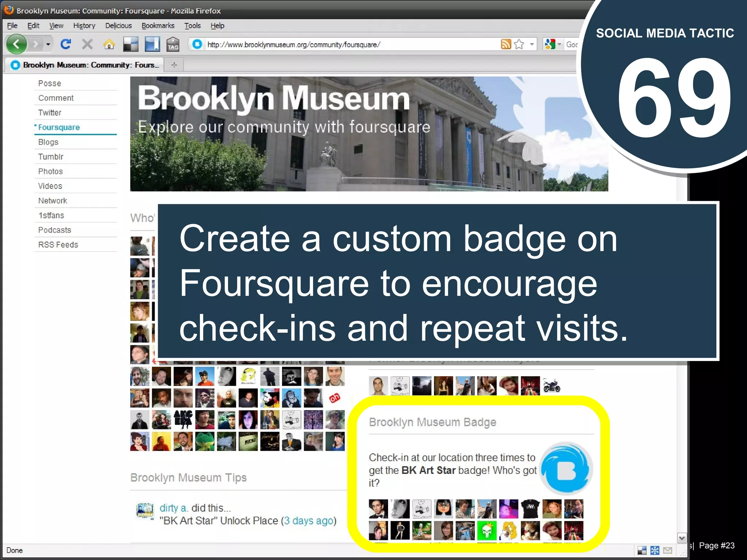Open the Comment sidebar link
This screenshot has height=560, width=747.
pos(56,98)
